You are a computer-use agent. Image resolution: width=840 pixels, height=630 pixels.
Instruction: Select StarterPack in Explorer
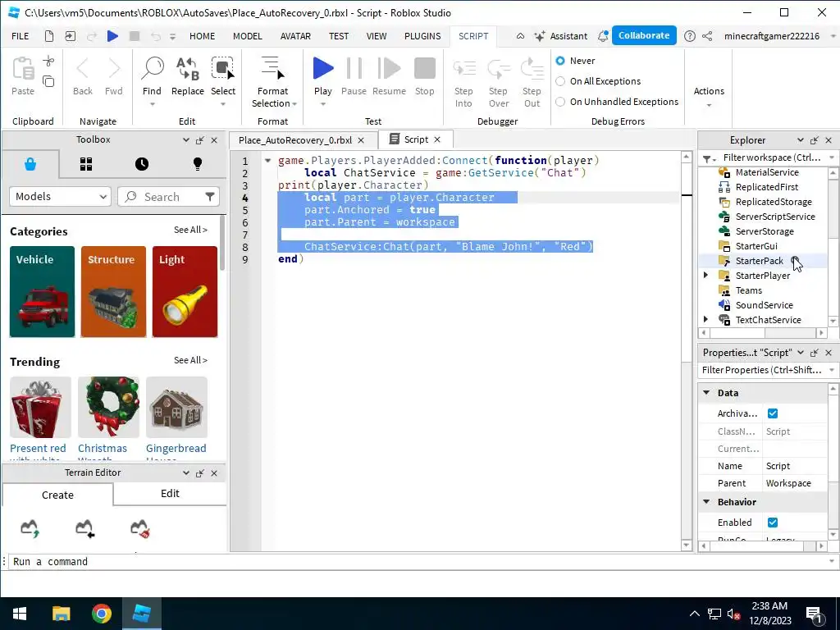coord(759,261)
